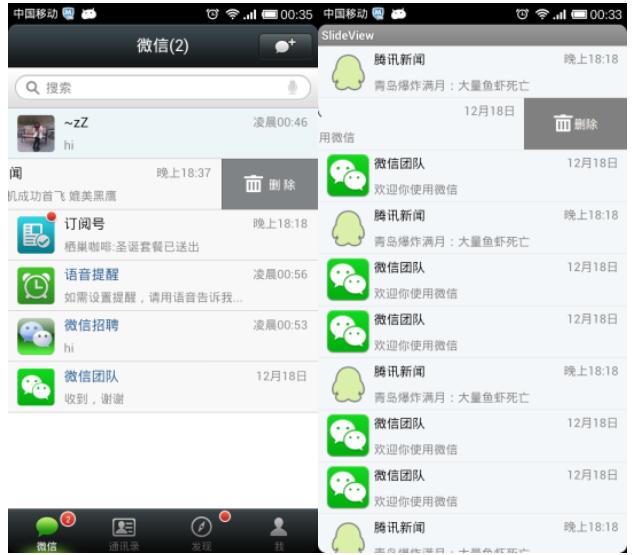
Task: Tap the SlideView title bar label
Action: point(347,36)
